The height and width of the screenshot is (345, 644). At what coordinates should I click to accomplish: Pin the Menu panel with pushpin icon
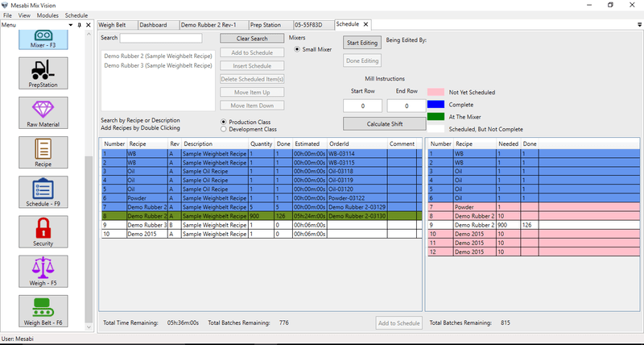(79, 25)
